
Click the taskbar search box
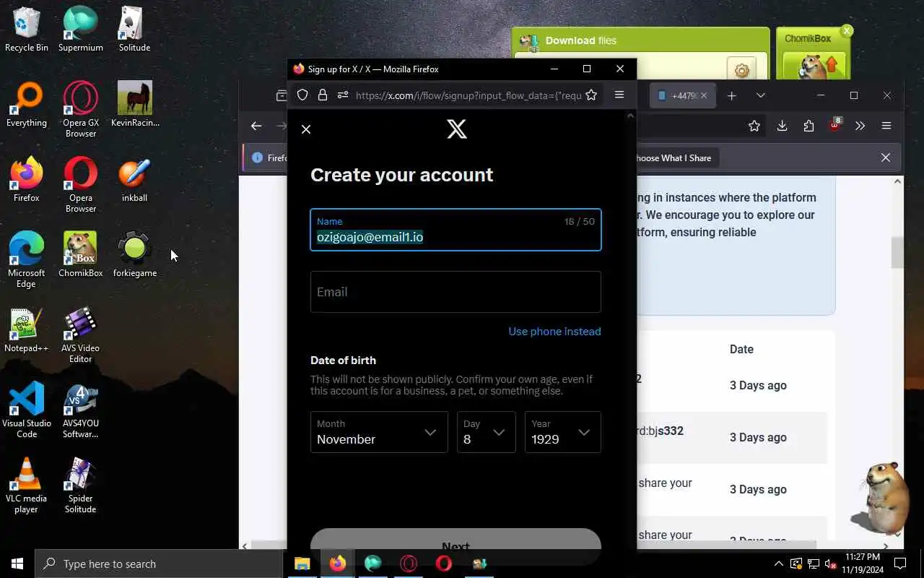click(159, 564)
